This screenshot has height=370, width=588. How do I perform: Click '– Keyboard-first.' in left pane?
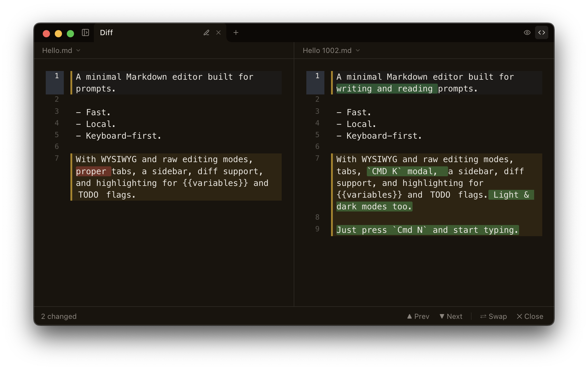click(x=119, y=136)
